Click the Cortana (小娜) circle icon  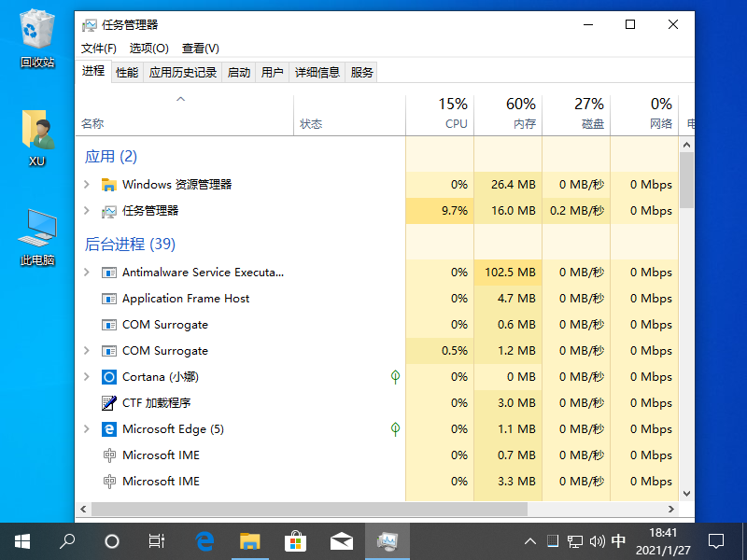pos(109,377)
